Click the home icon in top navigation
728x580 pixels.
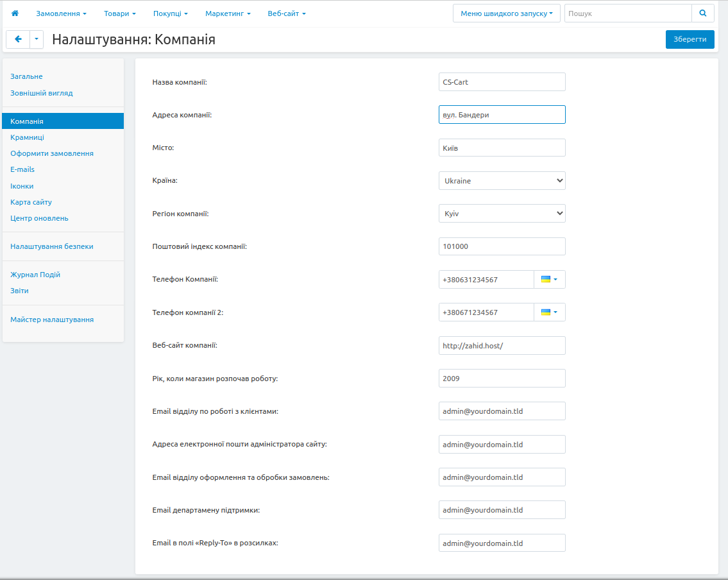click(x=15, y=13)
